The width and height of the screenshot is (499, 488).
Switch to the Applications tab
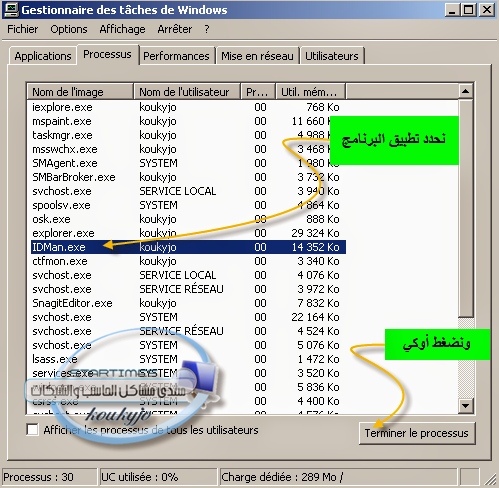coord(43,56)
